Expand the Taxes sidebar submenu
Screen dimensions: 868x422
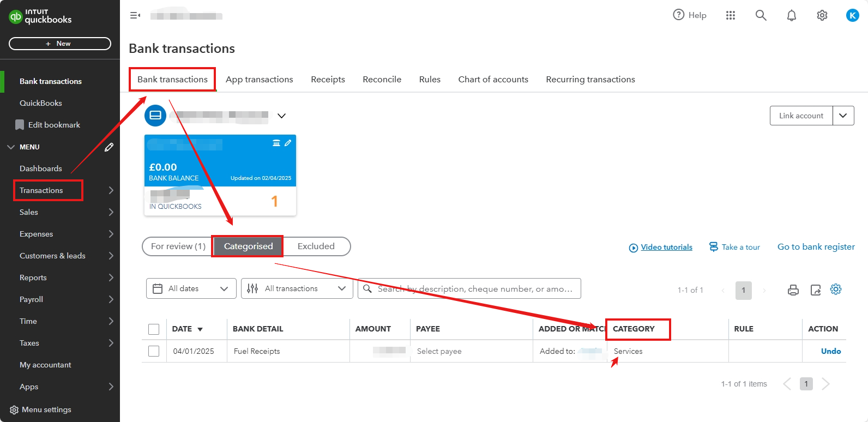click(111, 343)
